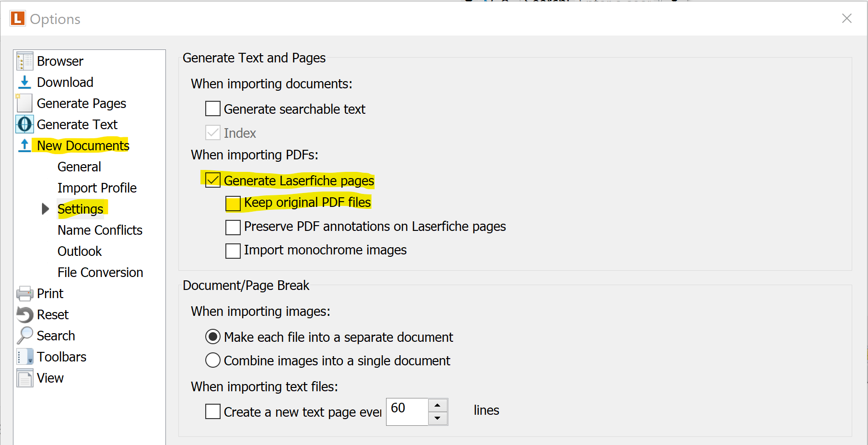Check Keep original PDF files
The image size is (868, 445).
pyautogui.click(x=233, y=204)
